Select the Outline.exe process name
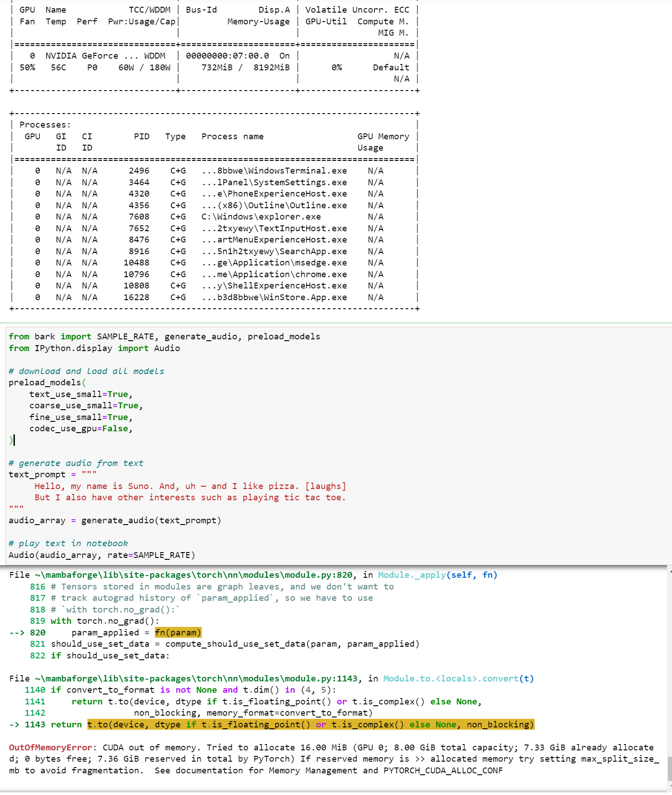This screenshot has height=795, width=672. (274, 206)
